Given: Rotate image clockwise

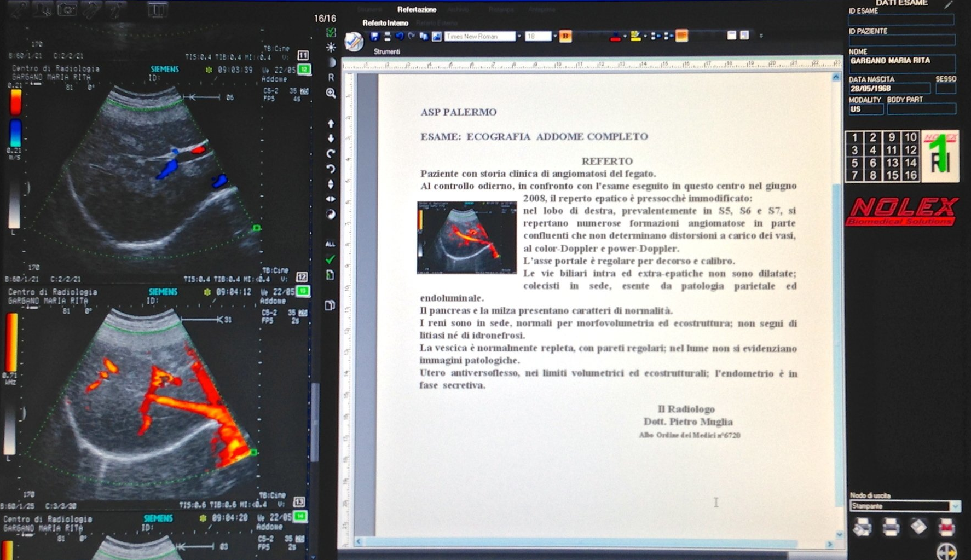Looking at the screenshot, I should coord(331,154).
